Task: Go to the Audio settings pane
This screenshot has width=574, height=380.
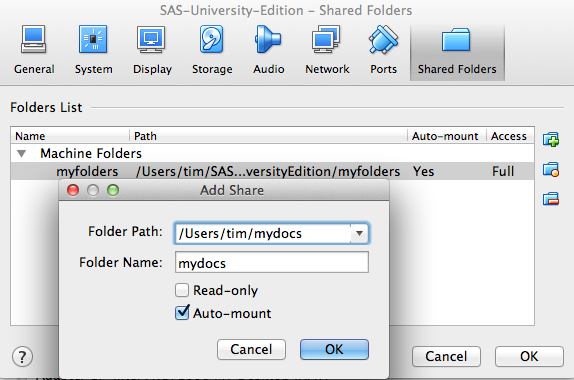Action: 268,50
